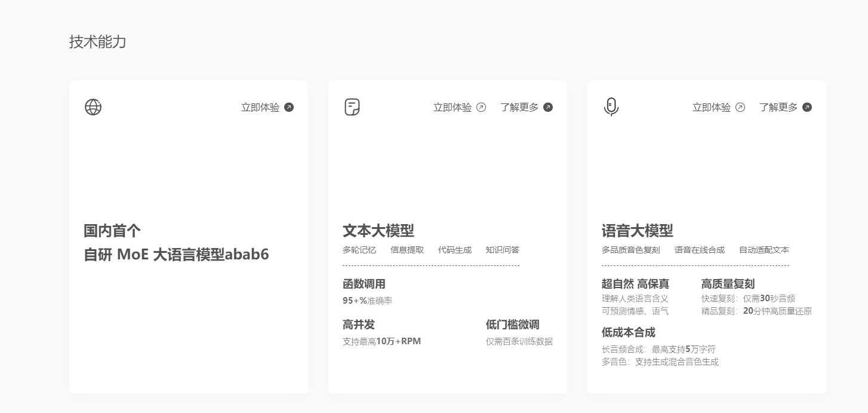Click the dark arrow icon on the abab6 card
The image size is (868, 413).
click(289, 108)
